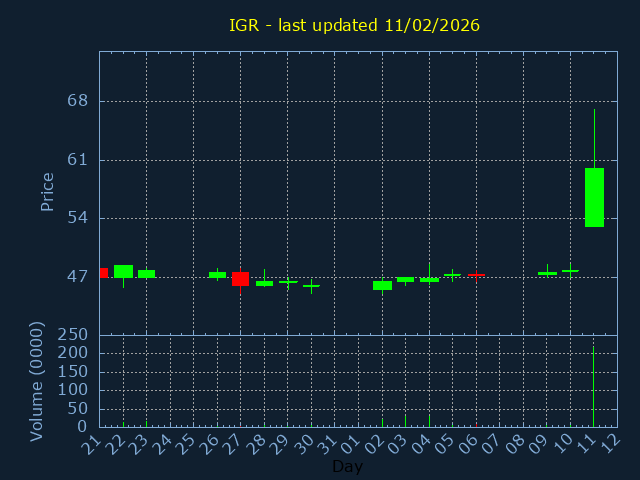Select the 54 price tick label
640x480 pixels.
point(77,218)
